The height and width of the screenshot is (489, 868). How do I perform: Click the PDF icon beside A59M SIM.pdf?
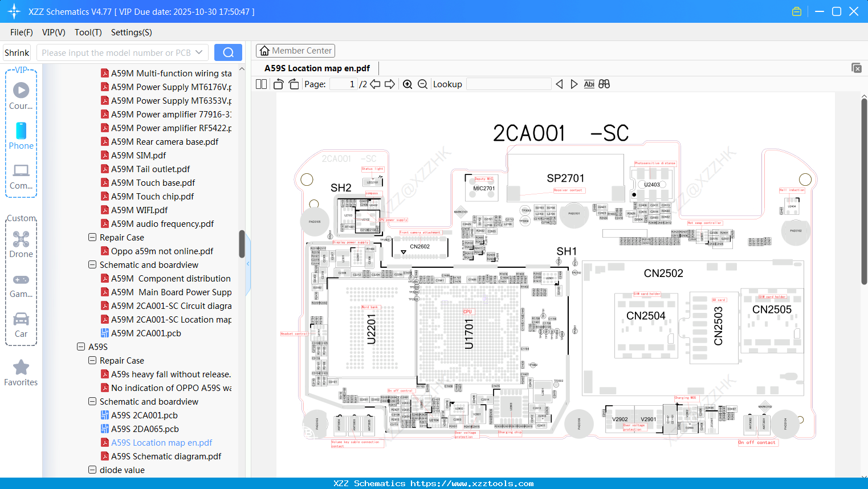click(x=105, y=155)
